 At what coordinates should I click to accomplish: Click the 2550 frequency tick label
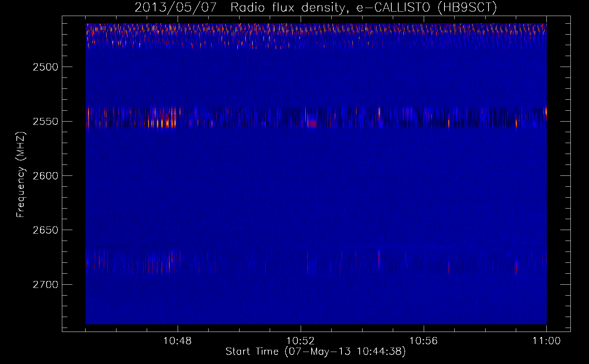tap(46, 122)
